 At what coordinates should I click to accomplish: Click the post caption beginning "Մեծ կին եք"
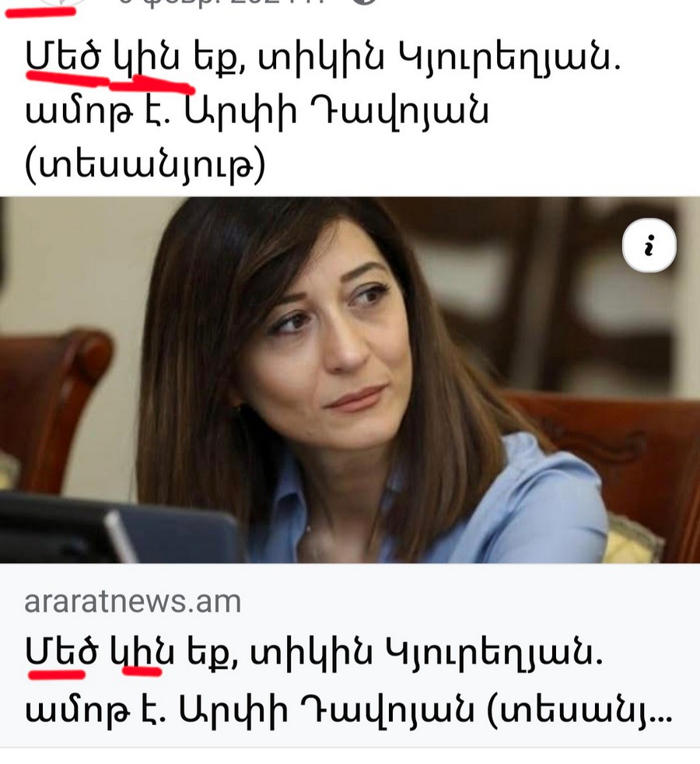(323, 113)
